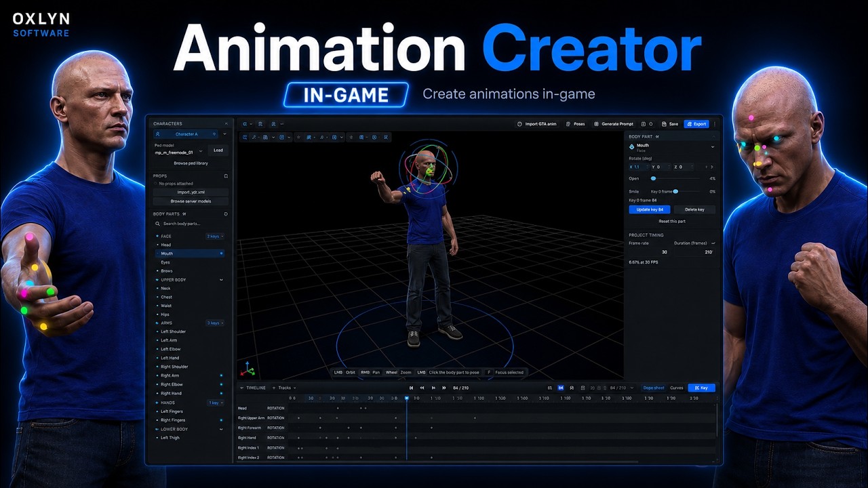
Task: Click Browse ped library button
Action: (x=191, y=163)
